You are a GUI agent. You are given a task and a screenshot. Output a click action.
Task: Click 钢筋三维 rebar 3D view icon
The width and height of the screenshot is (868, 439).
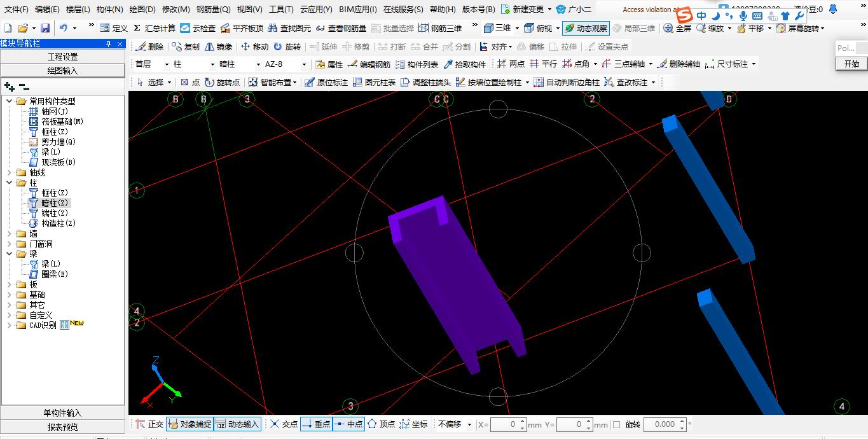(441, 28)
